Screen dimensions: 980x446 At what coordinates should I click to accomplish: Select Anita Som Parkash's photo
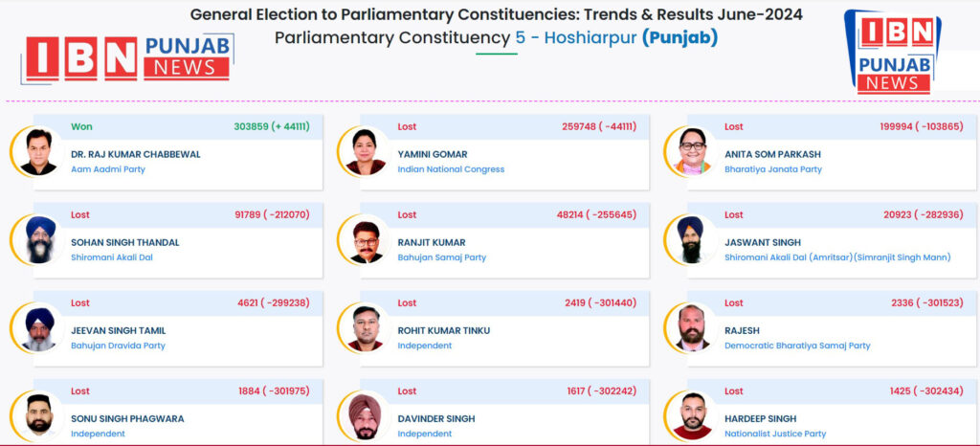pos(693,151)
